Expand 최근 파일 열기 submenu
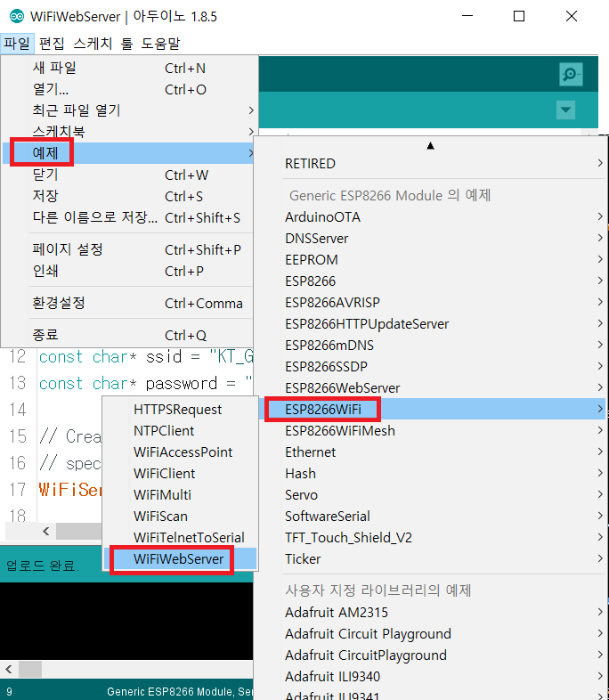609x700 pixels. click(129, 110)
